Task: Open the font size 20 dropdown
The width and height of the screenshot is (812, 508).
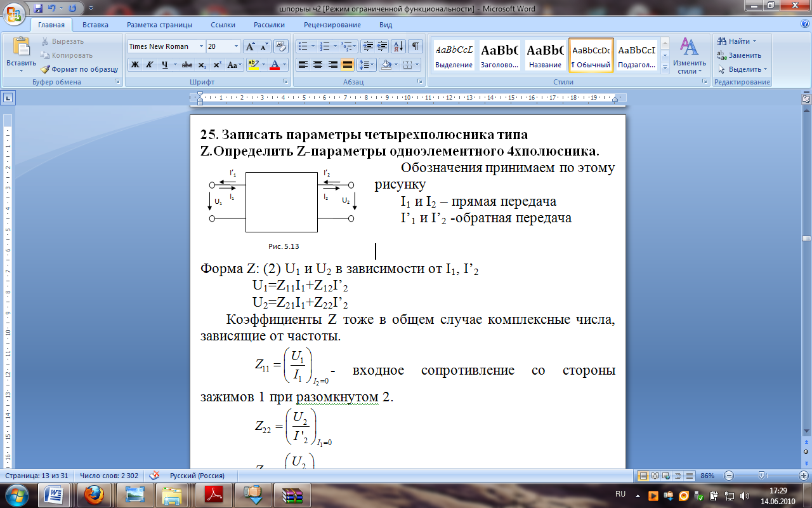Action: pos(237,46)
